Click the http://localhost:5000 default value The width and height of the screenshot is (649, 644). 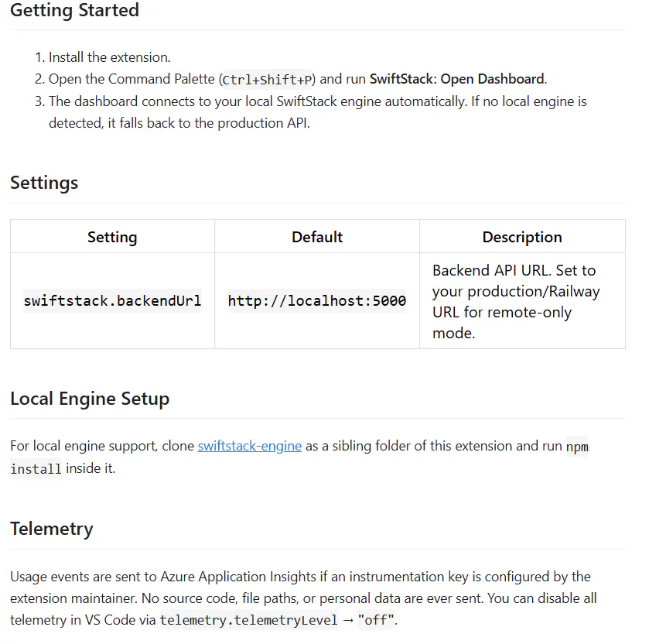(x=317, y=300)
